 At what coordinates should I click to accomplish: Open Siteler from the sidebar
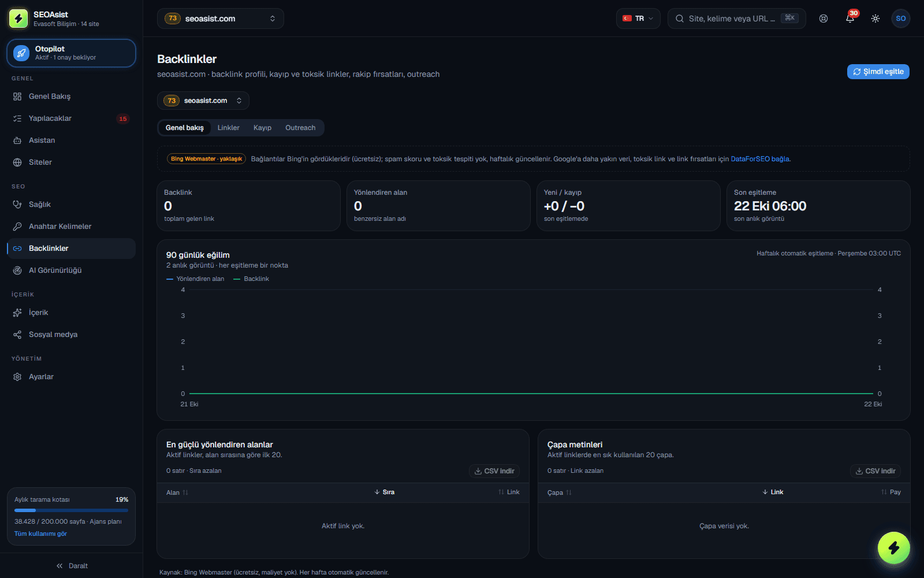pos(71,162)
